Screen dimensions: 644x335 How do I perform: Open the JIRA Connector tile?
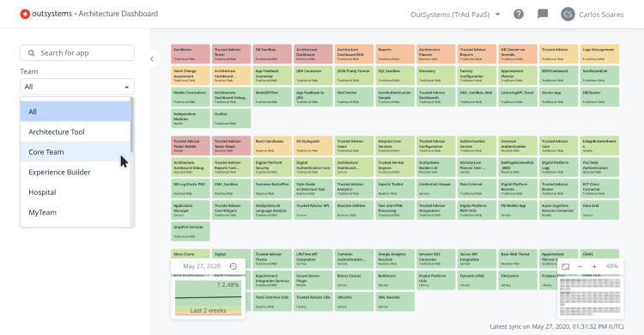[x=313, y=76]
